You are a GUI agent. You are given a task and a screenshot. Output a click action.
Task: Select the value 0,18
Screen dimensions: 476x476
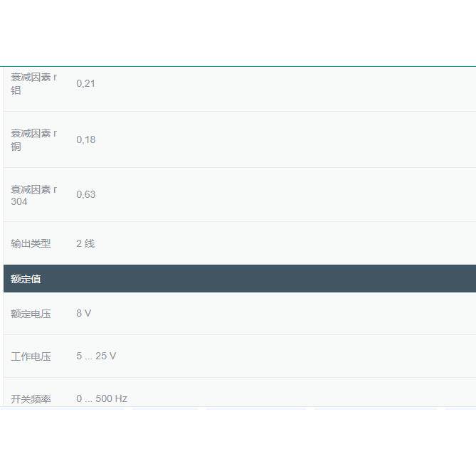pyautogui.click(x=86, y=139)
